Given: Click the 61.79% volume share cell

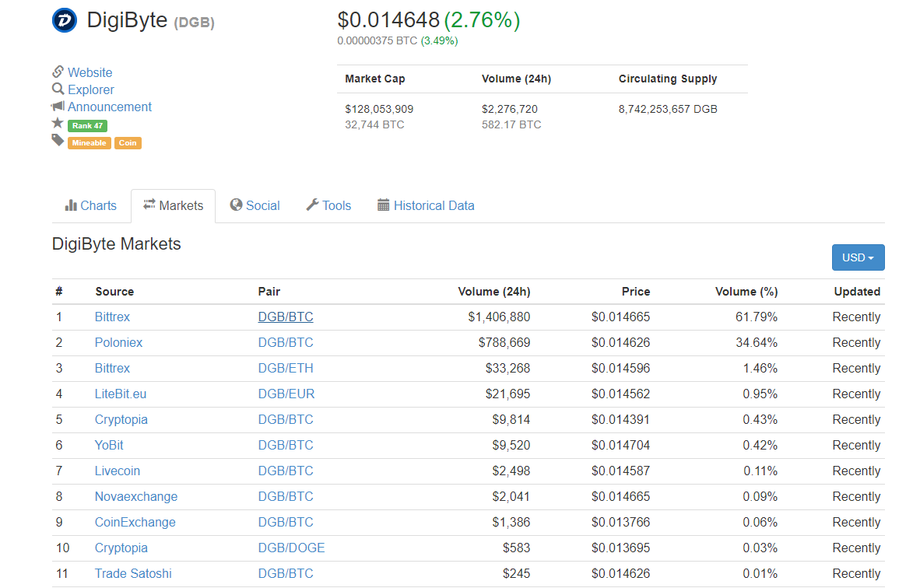Looking at the screenshot, I should click(x=757, y=317).
